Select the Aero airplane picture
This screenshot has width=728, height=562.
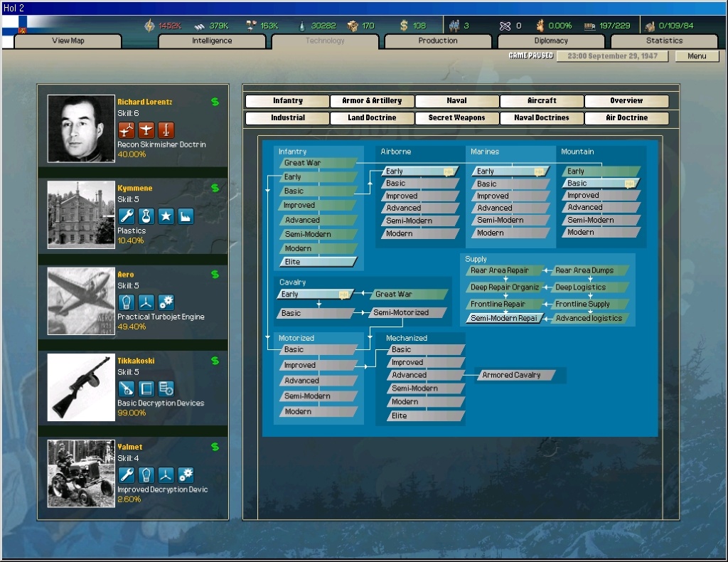click(81, 301)
